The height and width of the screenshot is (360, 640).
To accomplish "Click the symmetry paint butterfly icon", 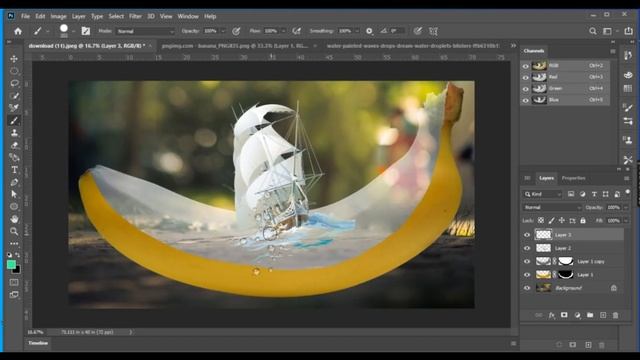I will coord(433,31).
